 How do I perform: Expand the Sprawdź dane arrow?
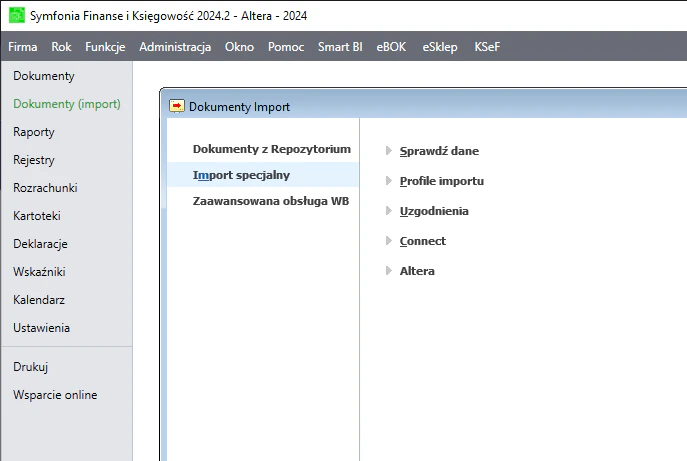pyautogui.click(x=389, y=151)
